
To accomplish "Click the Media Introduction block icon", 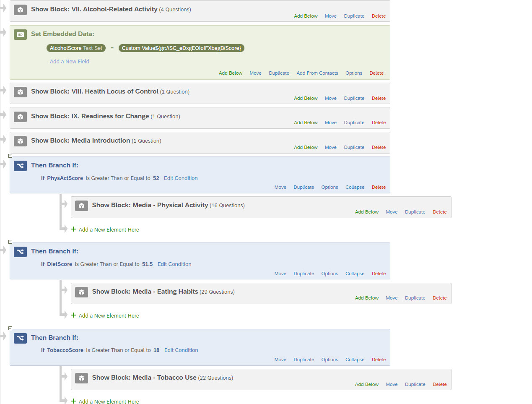I will (20, 141).
